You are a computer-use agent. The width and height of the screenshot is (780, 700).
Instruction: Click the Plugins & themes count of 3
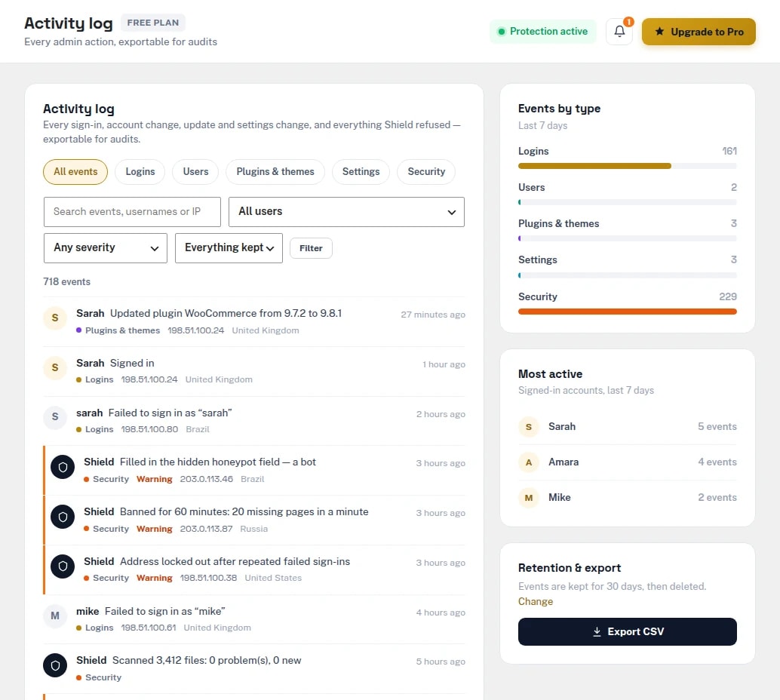pos(734,224)
